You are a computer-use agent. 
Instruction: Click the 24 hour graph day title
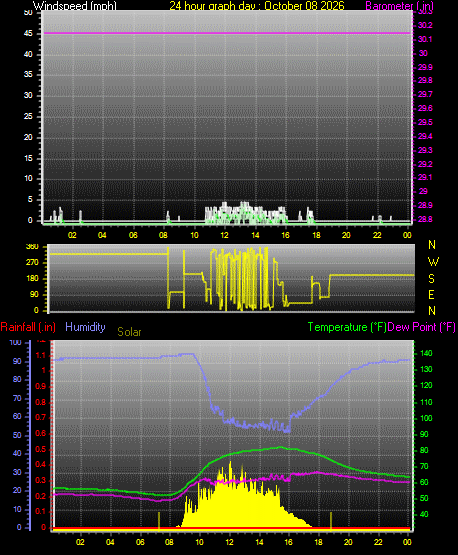point(257,6)
